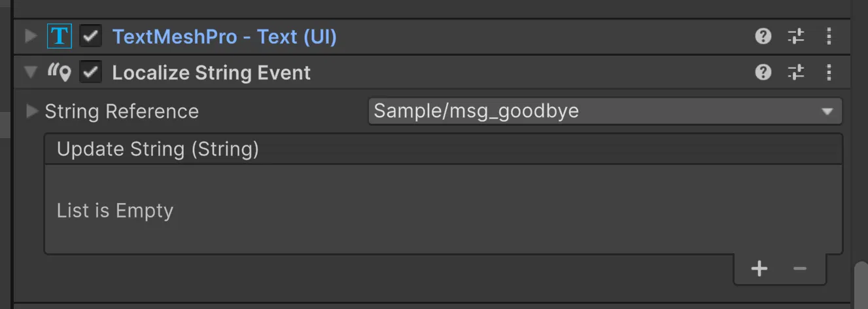This screenshot has width=868, height=309.
Task: Open presets for the TextMeshPro component
Action: 796,37
